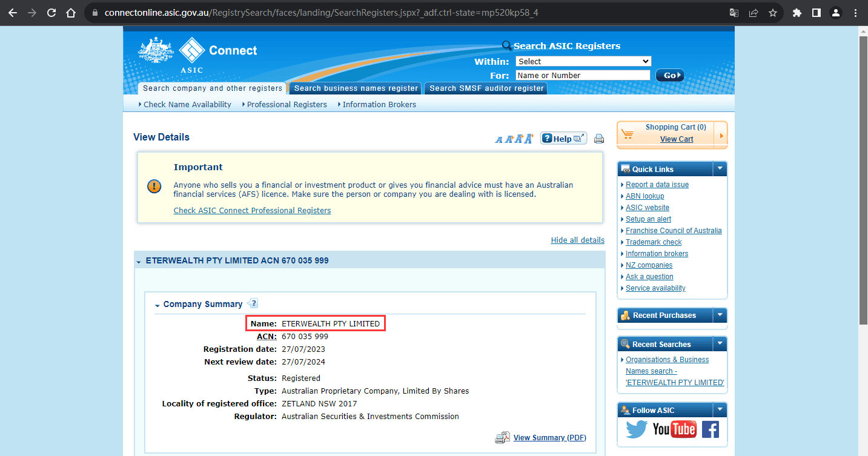Collapse the Follow ASIC panel
The height and width of the screenshot is (456, 868).
pos(720,410)
